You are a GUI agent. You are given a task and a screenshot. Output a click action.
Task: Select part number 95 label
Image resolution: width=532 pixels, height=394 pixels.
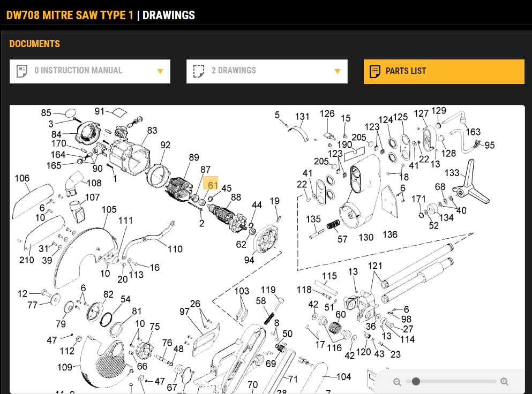[x=490, y=146]
